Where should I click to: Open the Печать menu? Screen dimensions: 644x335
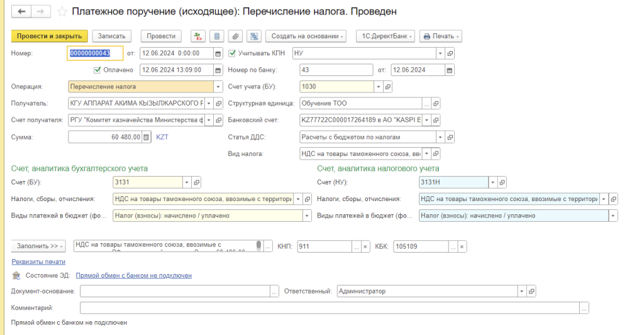tap(440, 36)
